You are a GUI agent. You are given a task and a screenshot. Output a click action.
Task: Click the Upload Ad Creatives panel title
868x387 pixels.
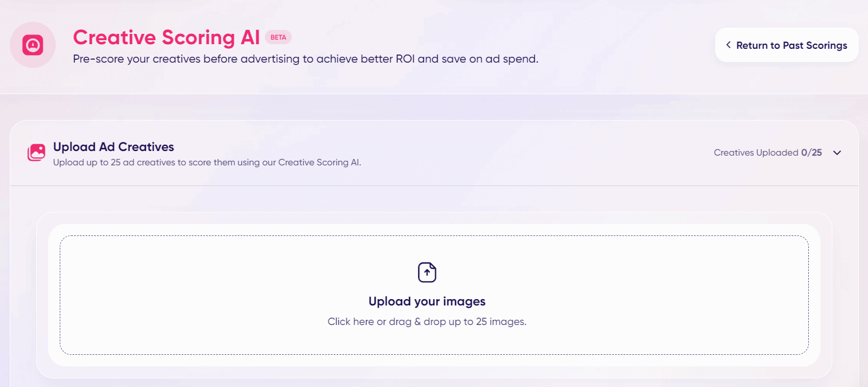coord(113,147)
